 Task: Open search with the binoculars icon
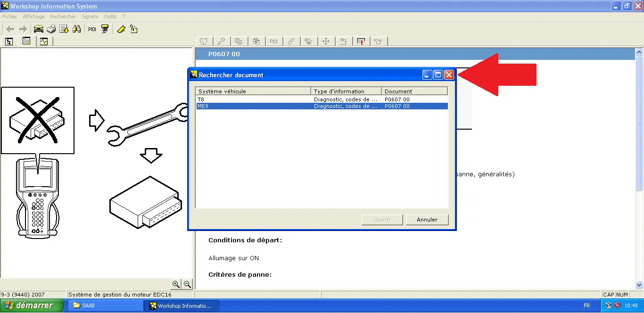click(x=77, y=29)
